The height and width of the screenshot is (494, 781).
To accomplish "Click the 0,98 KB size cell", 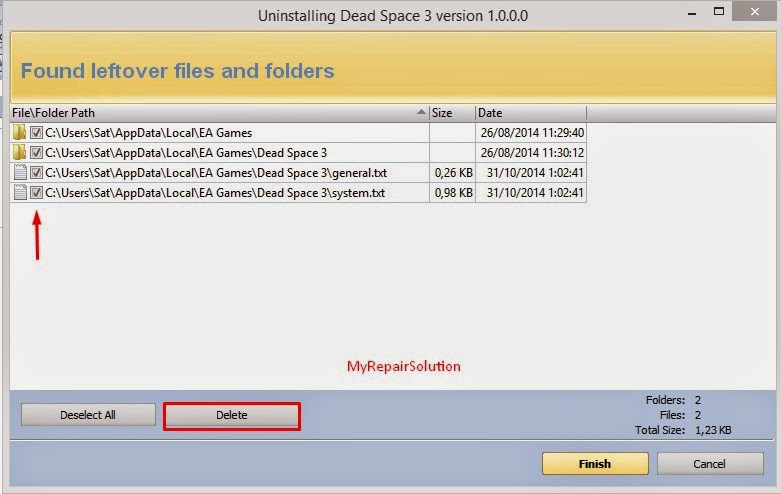I will tap(453, 193).
